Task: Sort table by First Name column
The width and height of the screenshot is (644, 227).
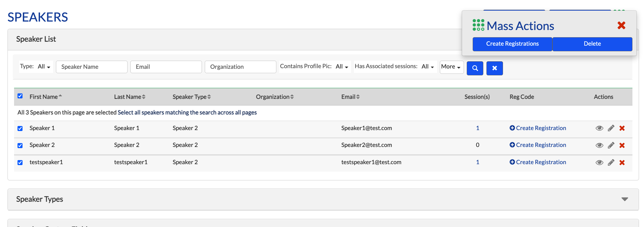Action: click(46, 97)
